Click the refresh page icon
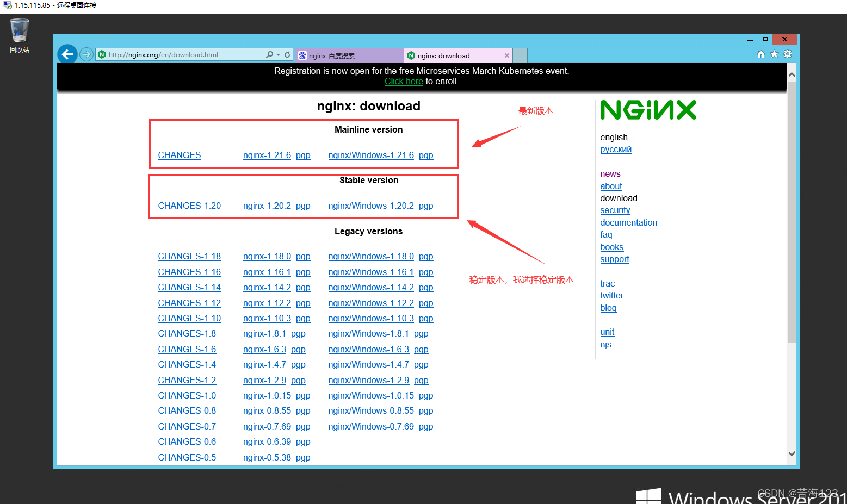This screenshot has width=847, height=504. (287, 54)
